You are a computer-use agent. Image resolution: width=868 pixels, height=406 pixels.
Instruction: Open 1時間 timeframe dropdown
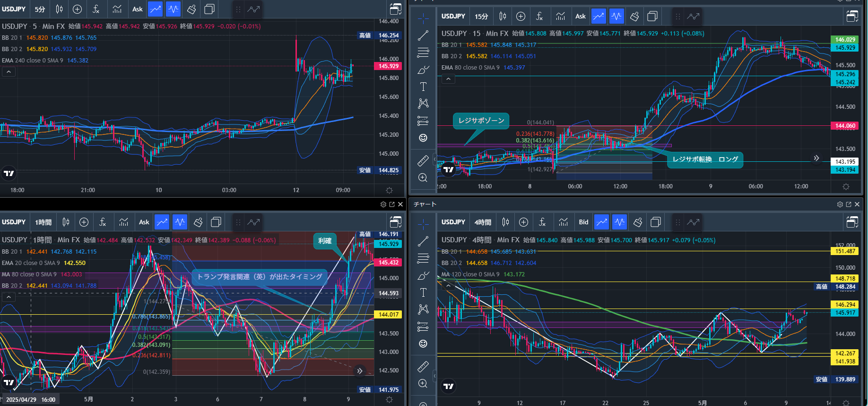click(x=43, y=222)
